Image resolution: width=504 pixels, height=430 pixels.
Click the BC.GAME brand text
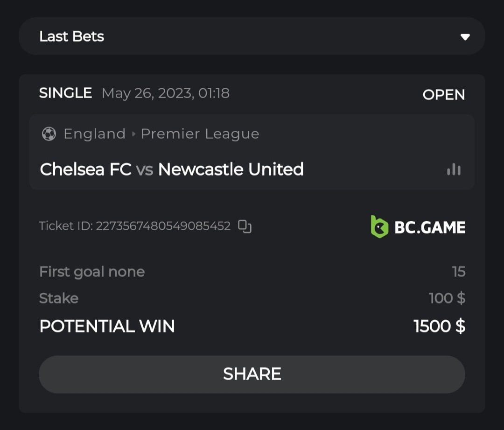430,227
